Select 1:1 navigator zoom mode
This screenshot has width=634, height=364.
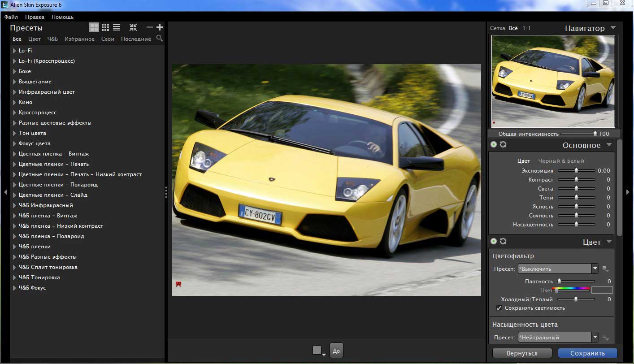pos(526,28)
